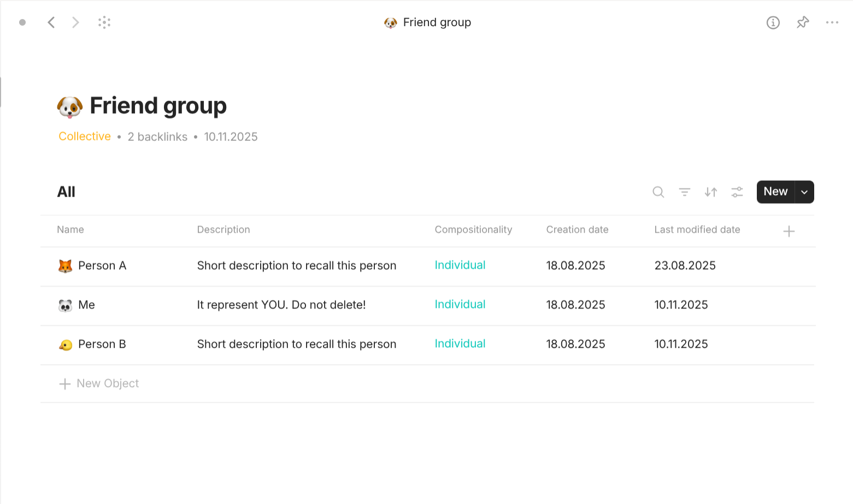The image size is (853, 504).
Task: Add a new column with the plus icon
Action: pos(789,231)
